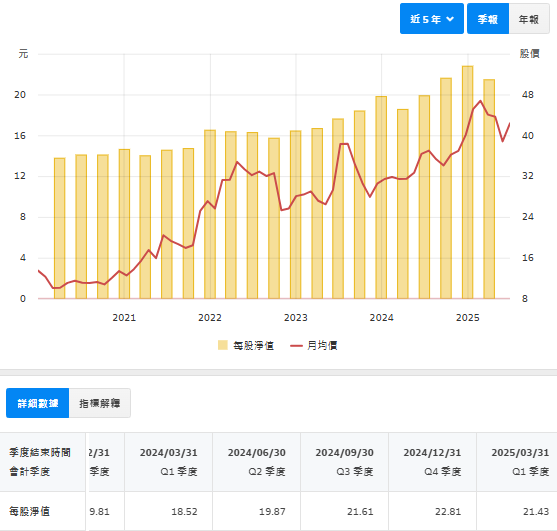This screenshot has width=557, height=531.
Task: Click the yellow 每股淨值 legend swatch
Action: 223,345
